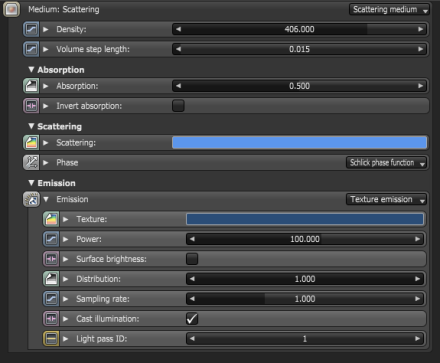
Task: Decrease Sampling rate with its left arrow
Action: 192,299
